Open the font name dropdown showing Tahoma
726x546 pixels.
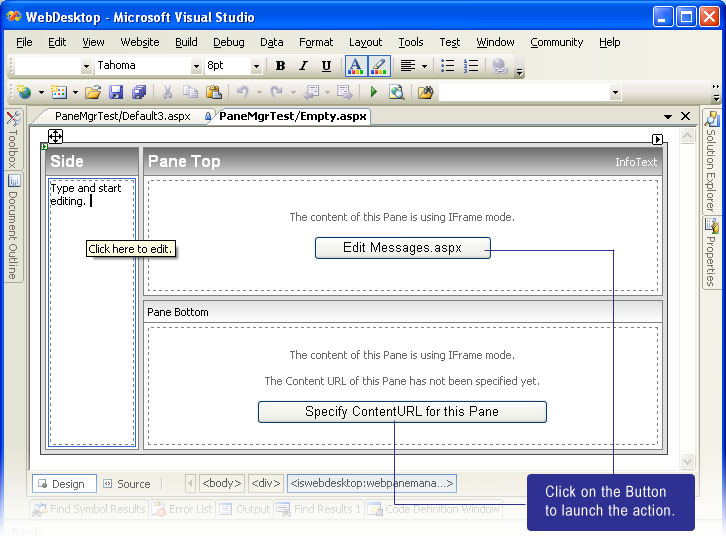pyautogui.click(x=196, y=66)
